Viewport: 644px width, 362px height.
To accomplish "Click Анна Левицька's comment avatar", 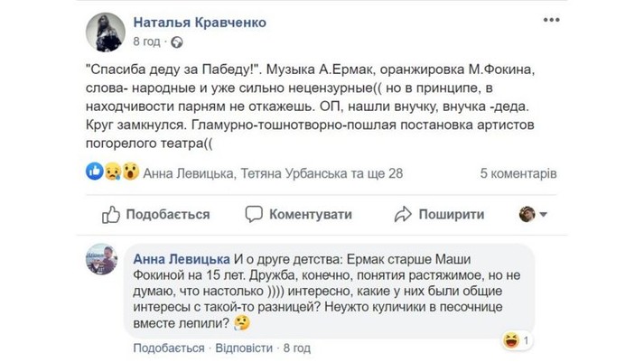I will coord(103,261).
